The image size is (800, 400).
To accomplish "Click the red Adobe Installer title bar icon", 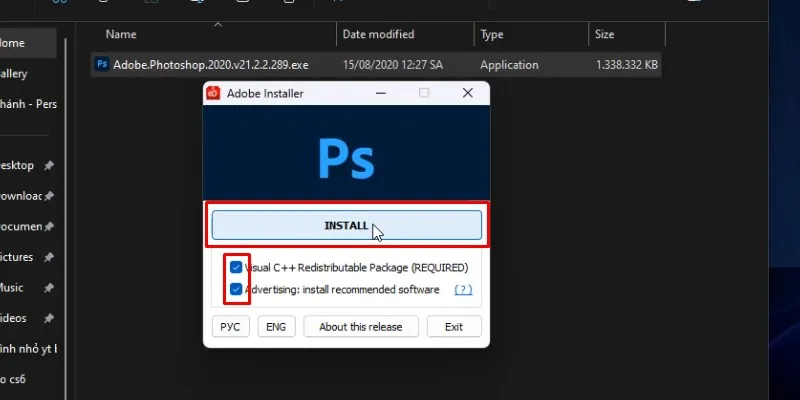I will coord(213,93).
